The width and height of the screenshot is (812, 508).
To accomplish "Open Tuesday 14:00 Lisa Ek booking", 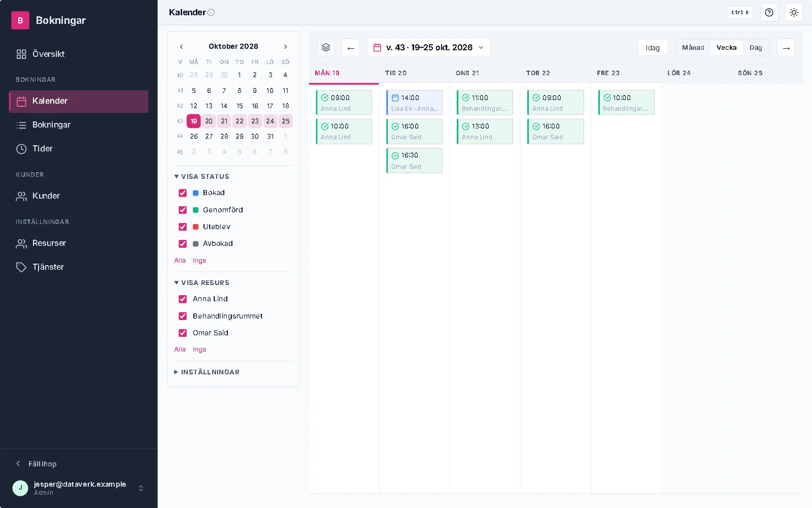I will (414, 103).
